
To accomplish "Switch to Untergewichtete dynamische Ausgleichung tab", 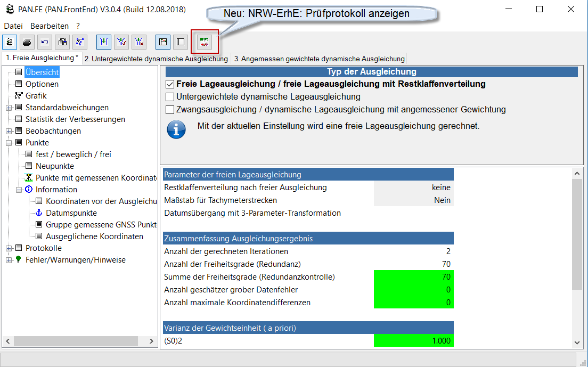I will [156, 59].
